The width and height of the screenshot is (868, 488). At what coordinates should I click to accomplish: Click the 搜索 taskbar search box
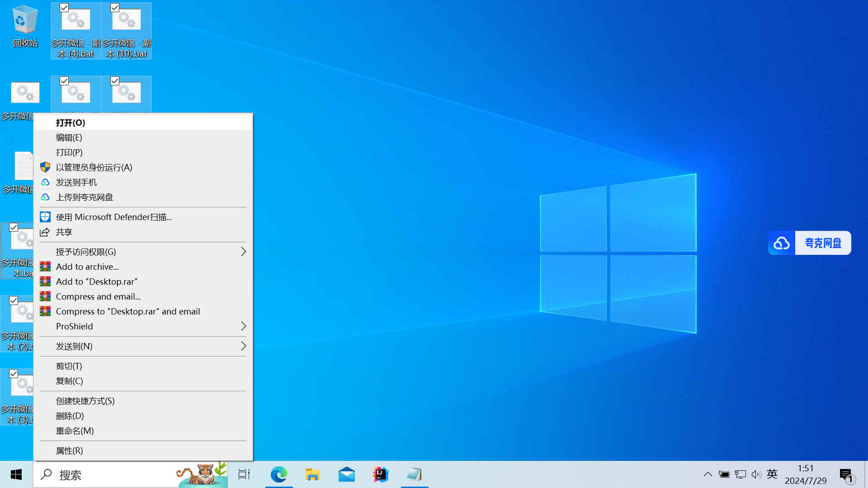pyautogui.click(x=131, y=474)
